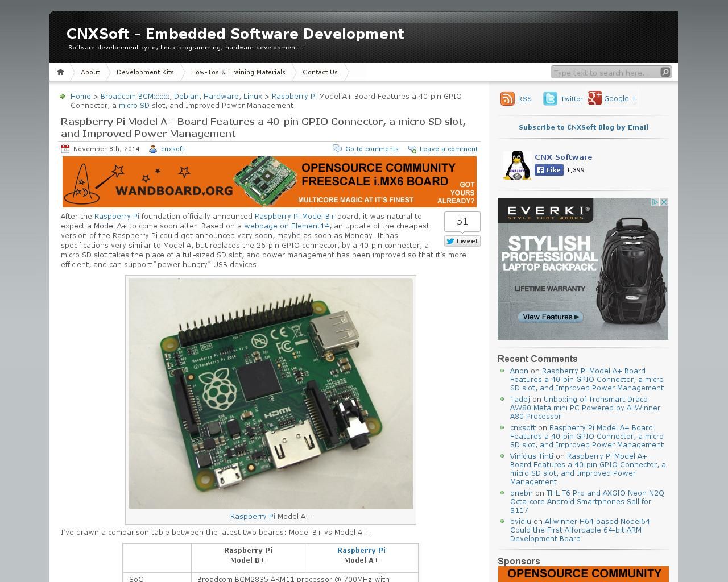
Task: Click the Raspberry Pi Model A+ photo
Action: (x=271, y=393)
